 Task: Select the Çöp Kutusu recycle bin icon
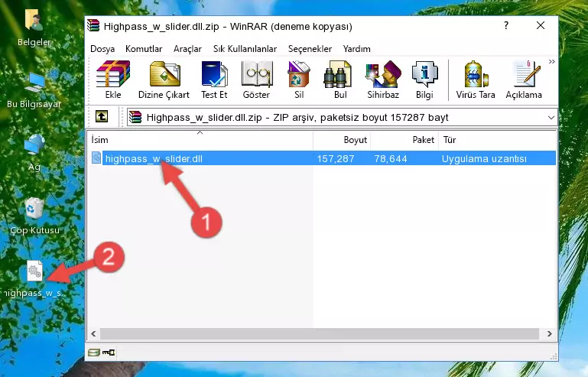pos(34,216)
